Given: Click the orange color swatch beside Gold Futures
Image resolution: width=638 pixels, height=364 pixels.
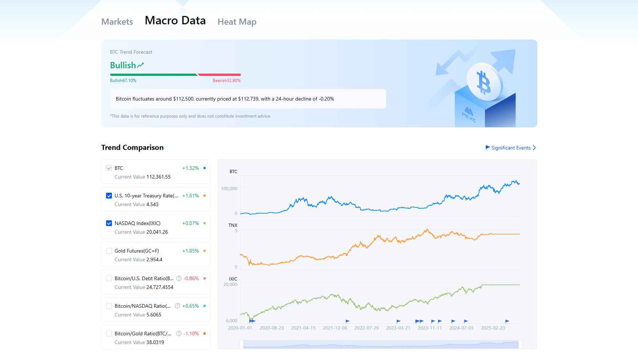Looking at the screenshot, I should (204, 251).
